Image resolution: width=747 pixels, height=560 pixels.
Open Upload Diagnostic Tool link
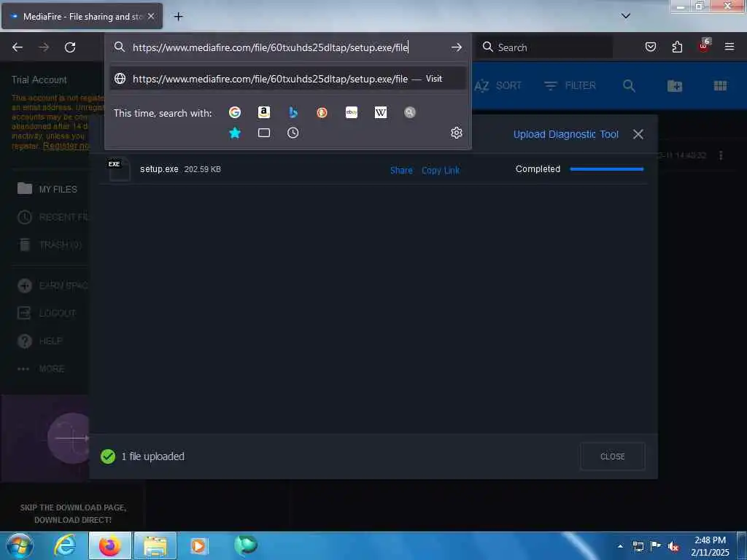(x=566, y=134)
